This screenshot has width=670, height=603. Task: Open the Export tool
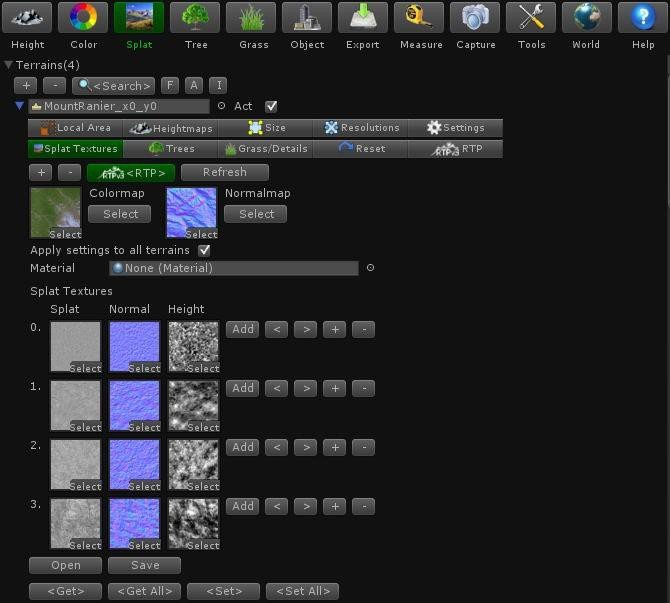363,18
